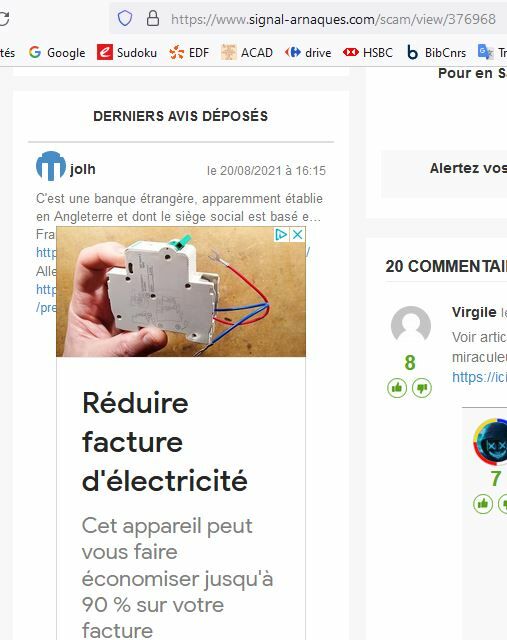The height and width of the screenshot is (640, 507).
Task: Click the Réduire facture d'électricité ad headline
Action: 165,442
